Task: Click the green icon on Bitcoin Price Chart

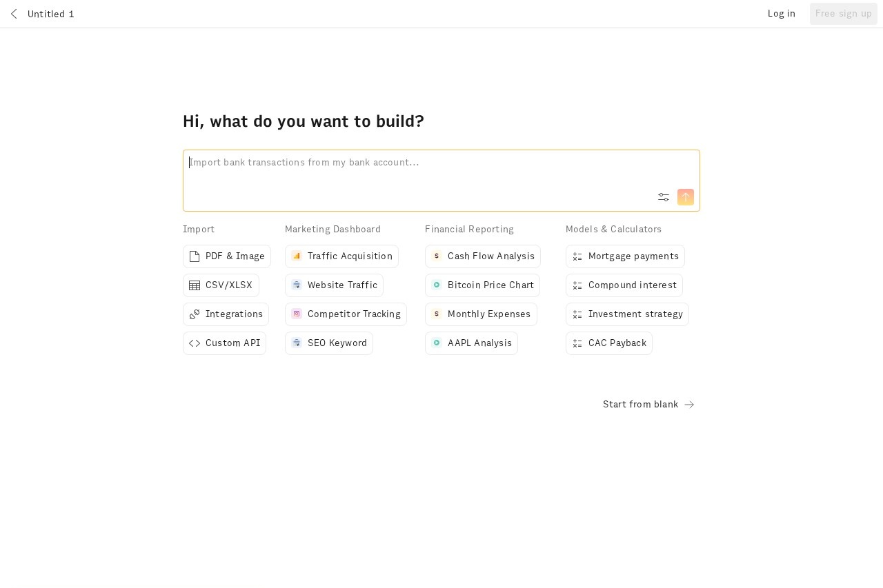Action: point(437,285)
